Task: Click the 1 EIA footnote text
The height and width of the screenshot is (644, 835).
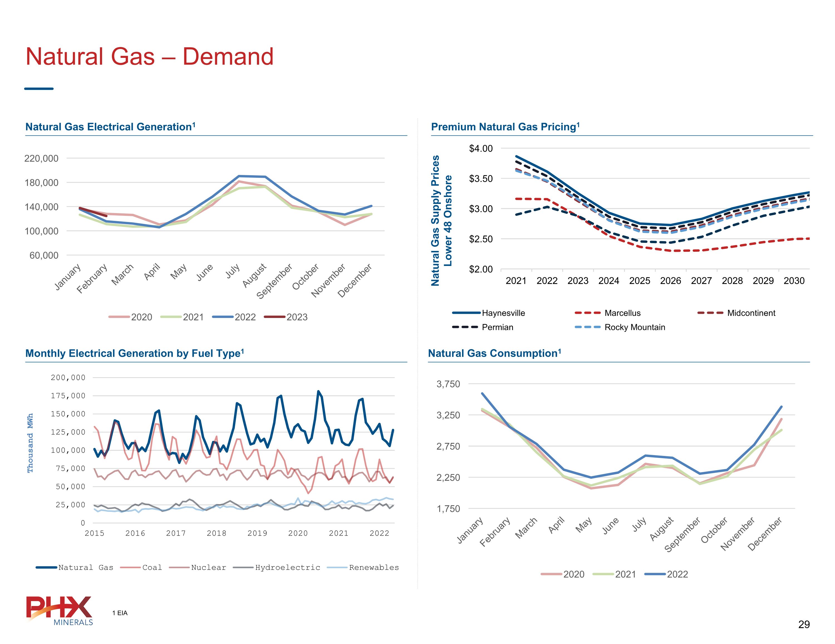Action: (120, 613)
